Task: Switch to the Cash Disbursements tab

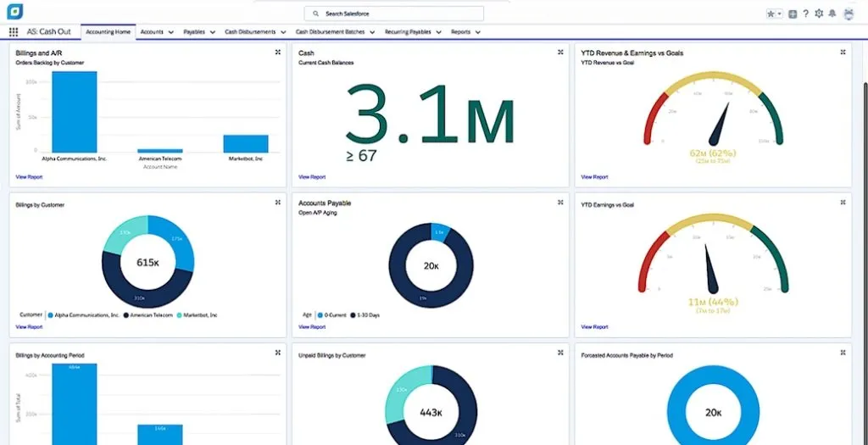Action: tap(250, 32)
